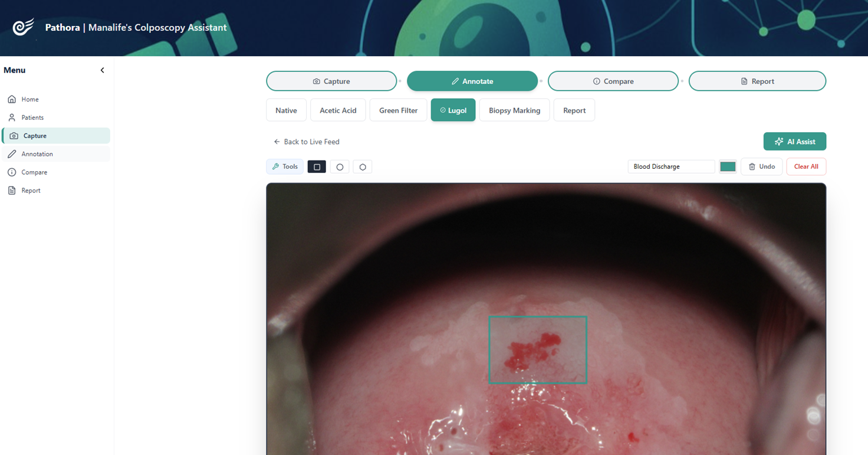Open Report in the sidebar menu
This screenshot has height=455, width=868.
coord(55,191)
